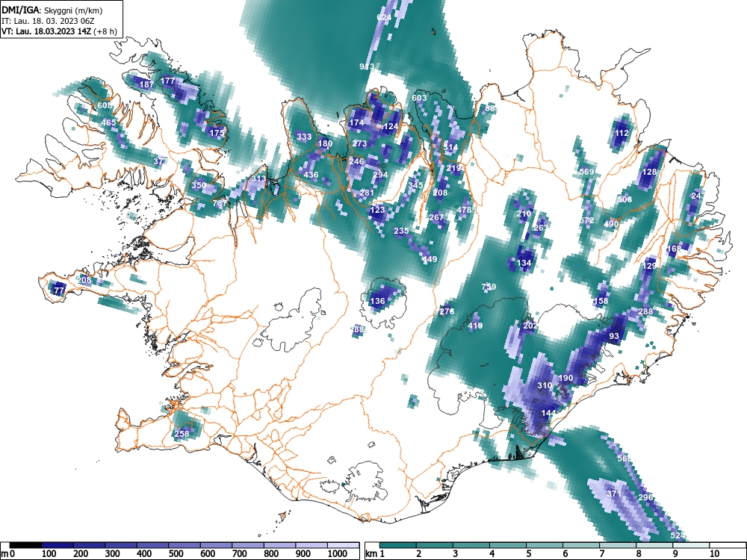Click visibility value 235 on the map

click(x=402, y=231)
